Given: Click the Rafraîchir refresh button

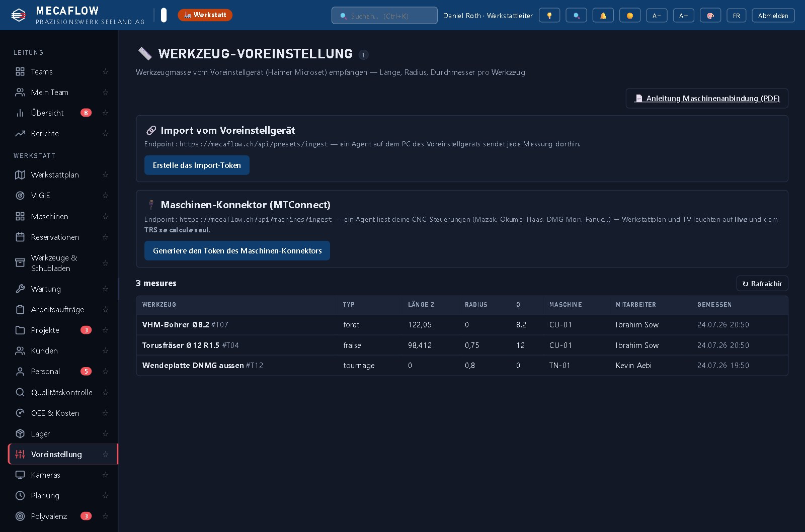Looking at the screenshot, I should 762,284.
